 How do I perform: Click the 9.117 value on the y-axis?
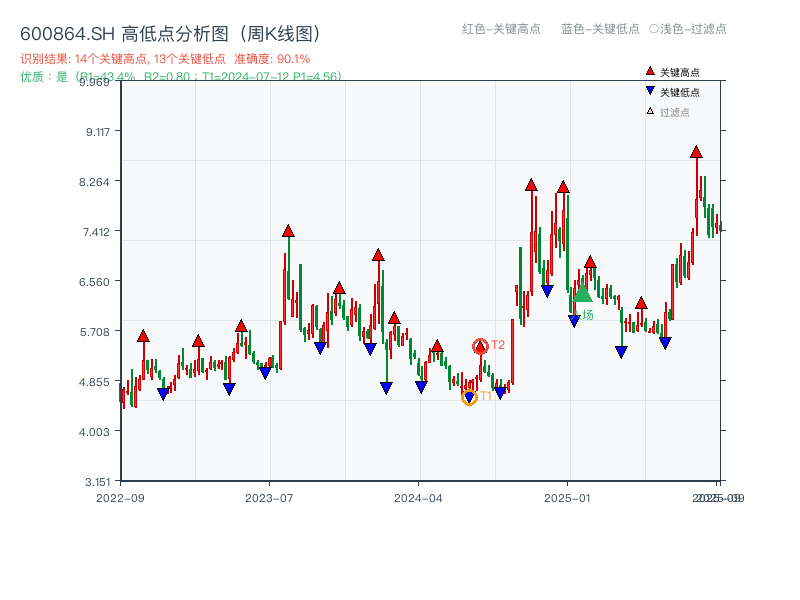[96, 131]
